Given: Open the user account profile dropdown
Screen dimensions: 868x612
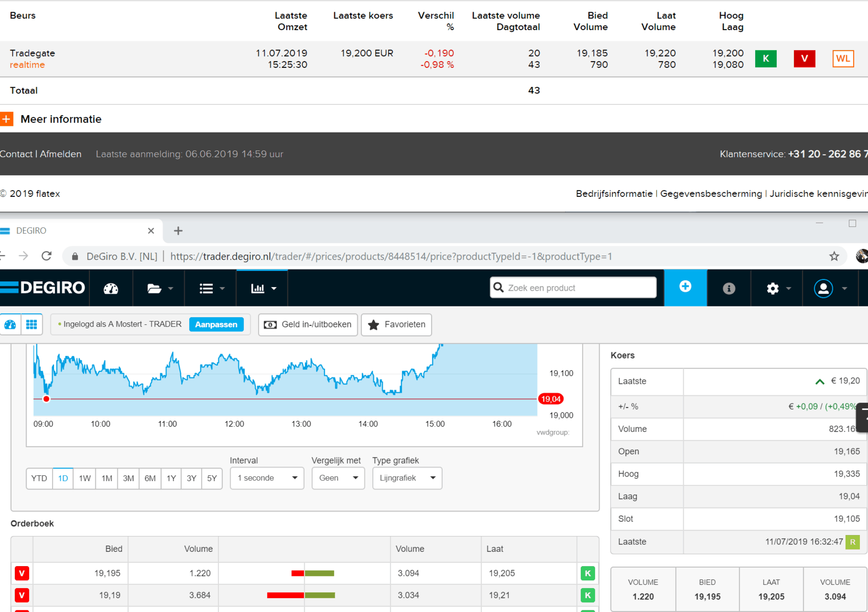Looking at the screenshot, I should click(x=830, y=289).
